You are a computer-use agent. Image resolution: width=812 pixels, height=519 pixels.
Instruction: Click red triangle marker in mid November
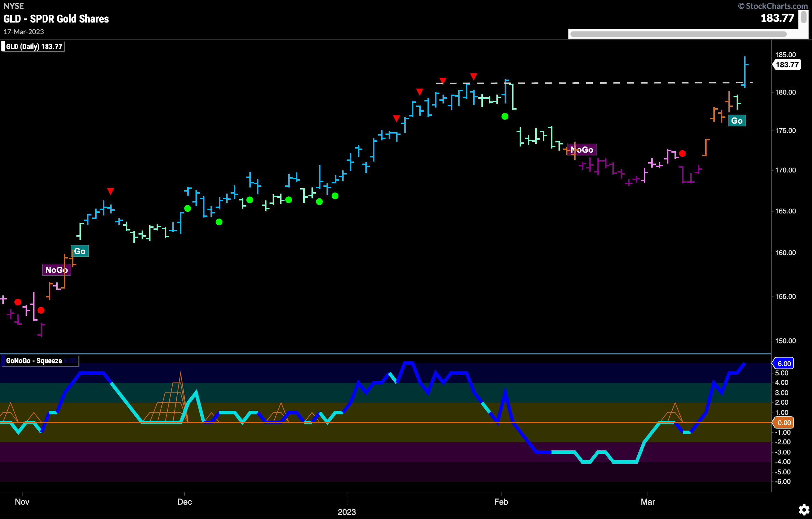(110, 191)
